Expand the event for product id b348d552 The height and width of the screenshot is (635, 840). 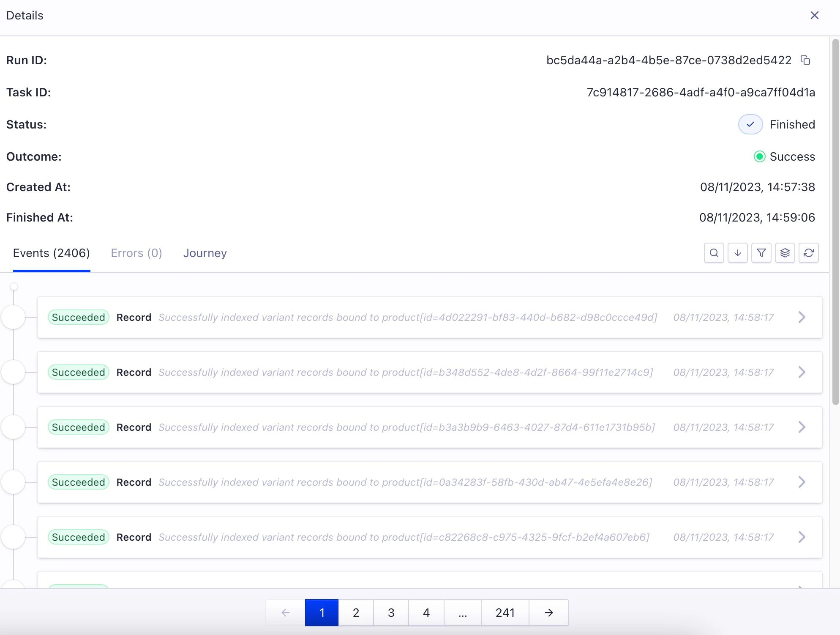[x=802, y=372]
